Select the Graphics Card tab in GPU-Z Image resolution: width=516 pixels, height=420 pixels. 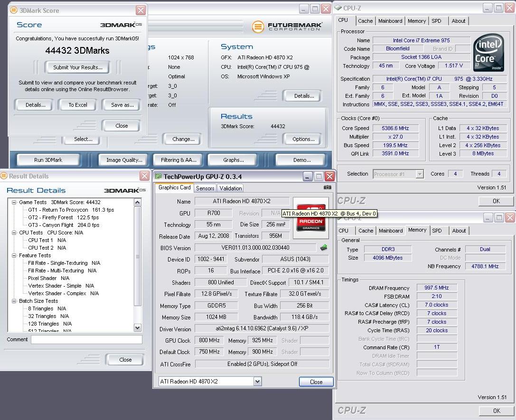(x=174, y=187)
